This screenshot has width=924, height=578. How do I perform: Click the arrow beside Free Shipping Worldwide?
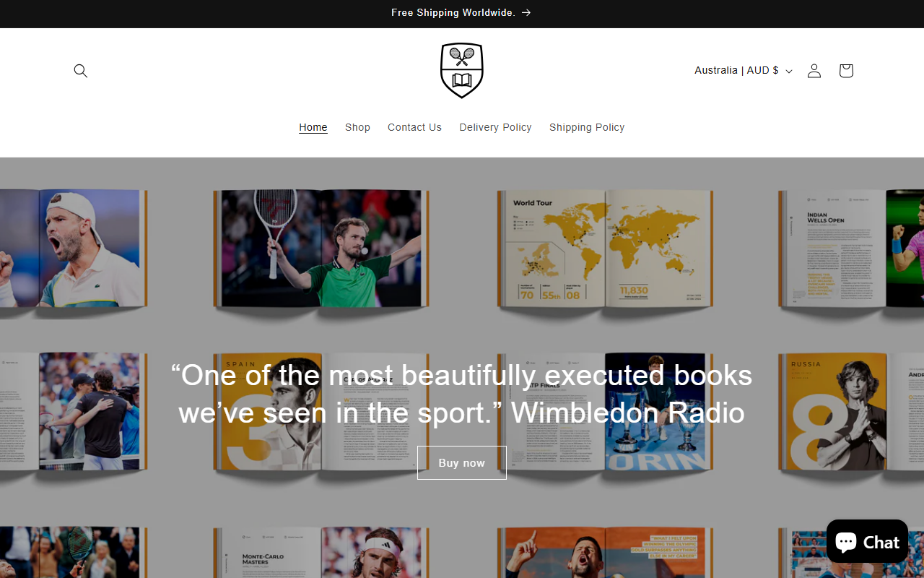point(526,13)
